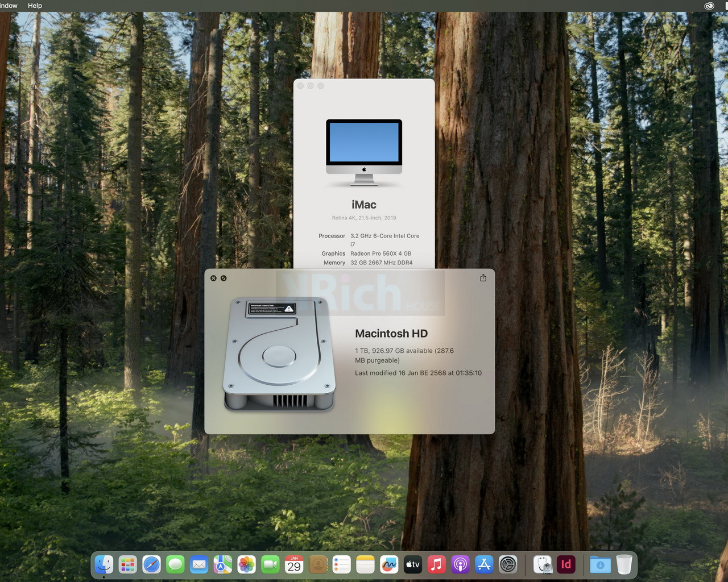Open Podcasts in the Dock
Viewport: 728px width, 582px height.
pos(460,564)
